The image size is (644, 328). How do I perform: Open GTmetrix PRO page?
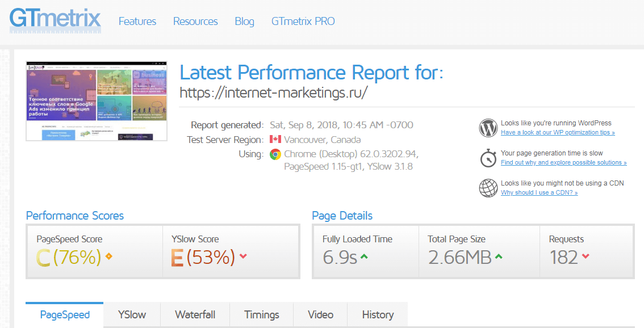pyautogui.click(x=303, y=22)
